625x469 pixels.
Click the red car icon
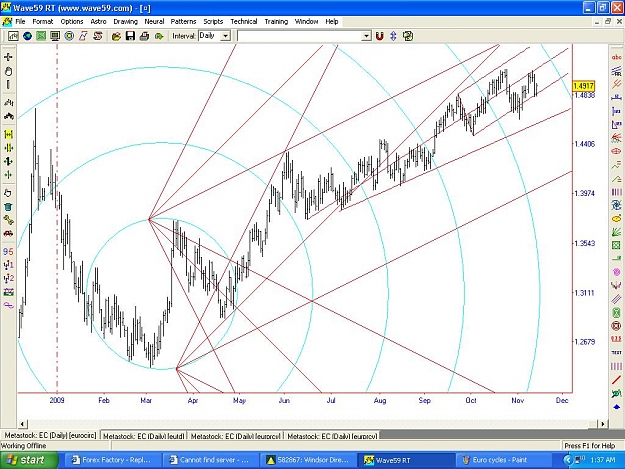[x=8, y=234]
